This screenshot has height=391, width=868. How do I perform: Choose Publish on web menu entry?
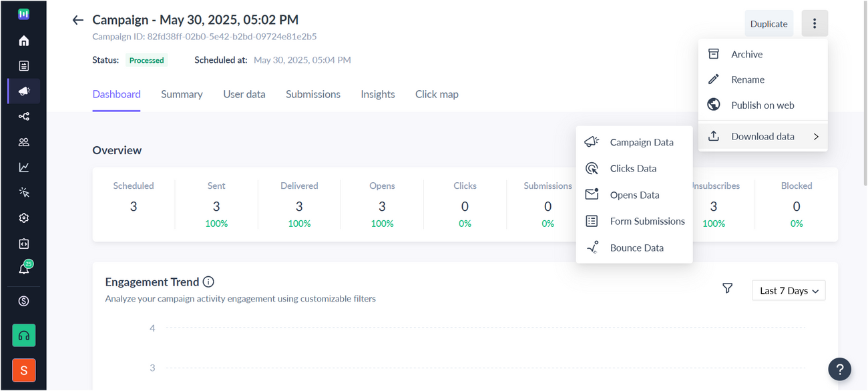pyautogui.click(x=763, y=105)
